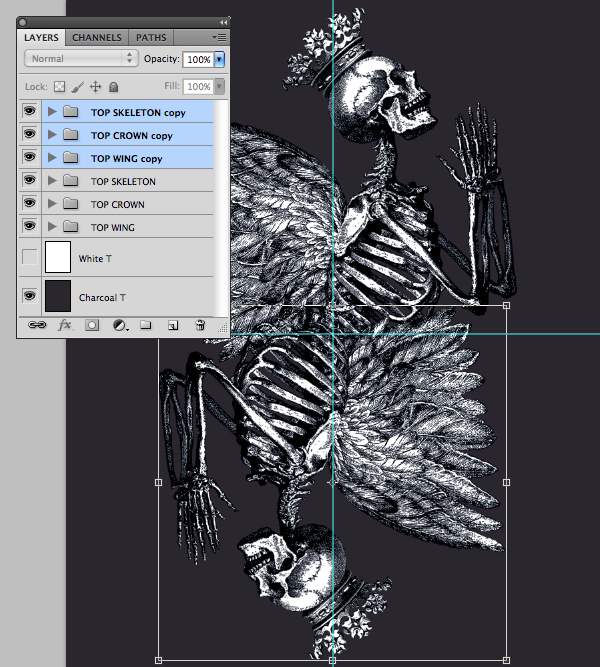Click TOP SKELETON copy folder icon
Image resolution: width=600 pixels, height=667 pixels.
71,112
